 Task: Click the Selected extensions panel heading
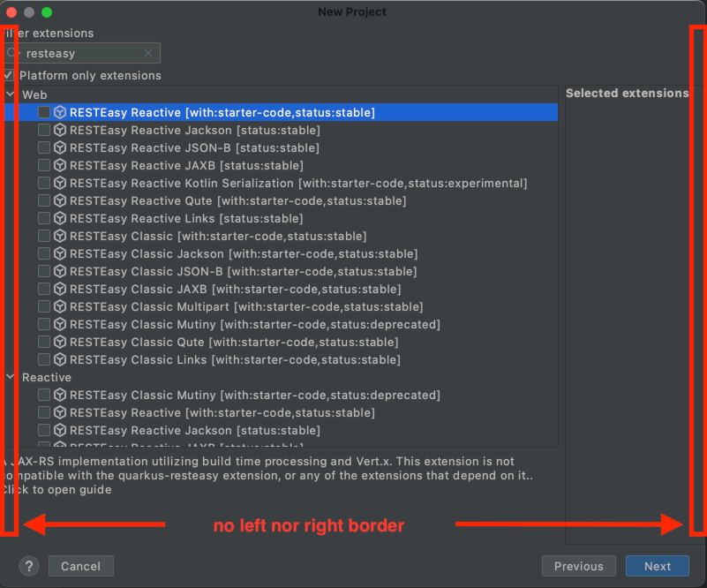(628, 94)
